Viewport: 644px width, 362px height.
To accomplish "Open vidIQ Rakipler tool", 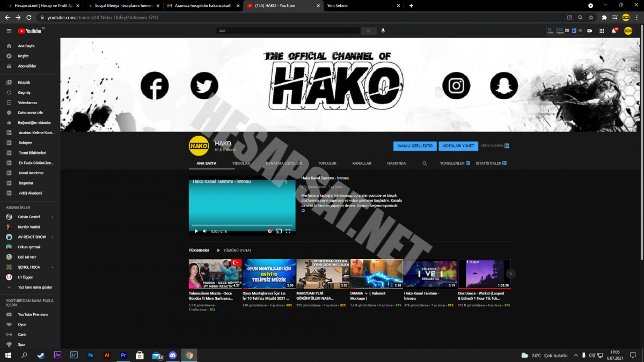I will click(25, 143).
